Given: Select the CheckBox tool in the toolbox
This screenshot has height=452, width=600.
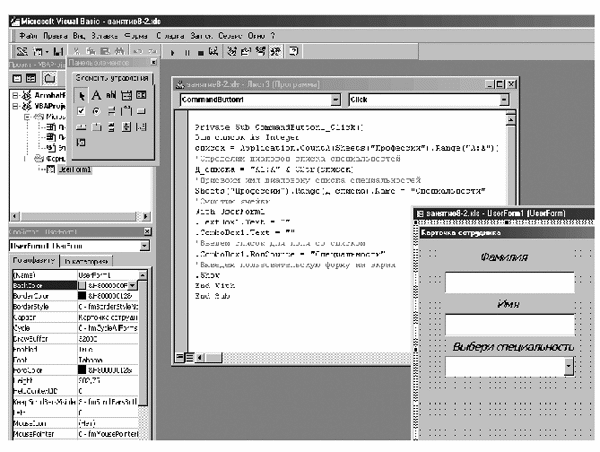Looking at the screenshot, I should click(81, 111).
